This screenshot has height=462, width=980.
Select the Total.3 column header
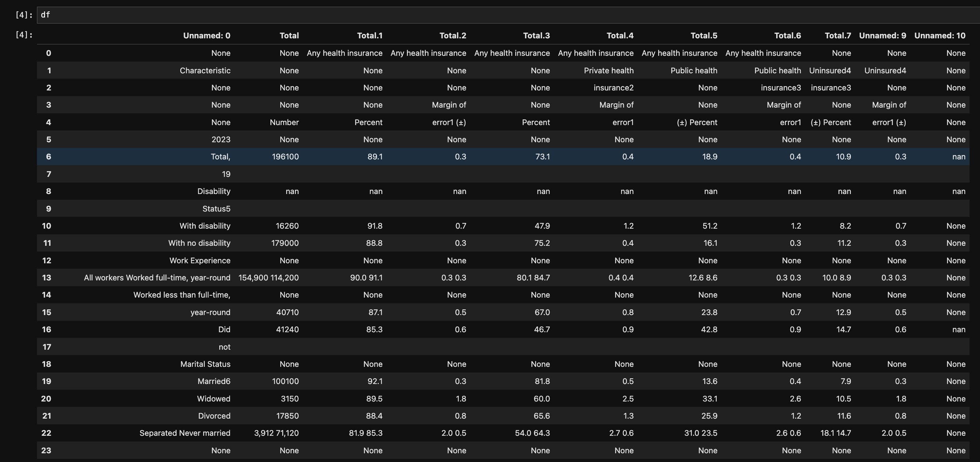536,36
